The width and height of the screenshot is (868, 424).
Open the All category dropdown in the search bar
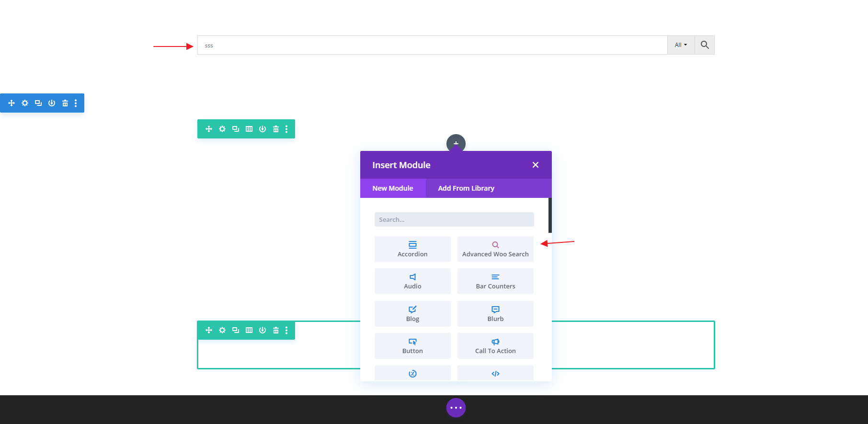[x=681, y=45]
